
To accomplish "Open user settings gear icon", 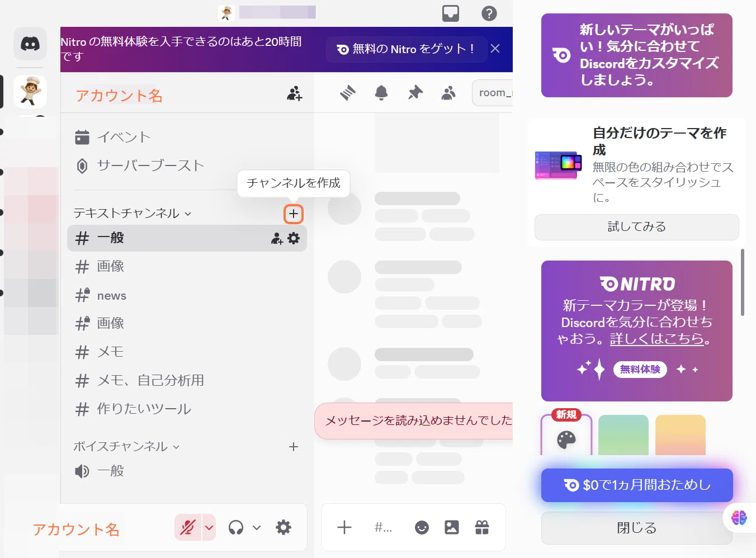I will [x=283, y=527].
